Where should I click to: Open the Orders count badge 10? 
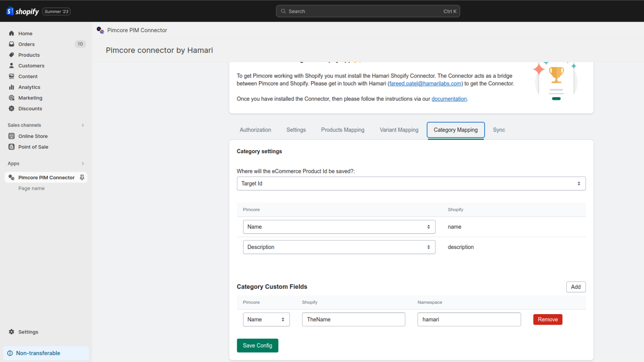[80, 44]
